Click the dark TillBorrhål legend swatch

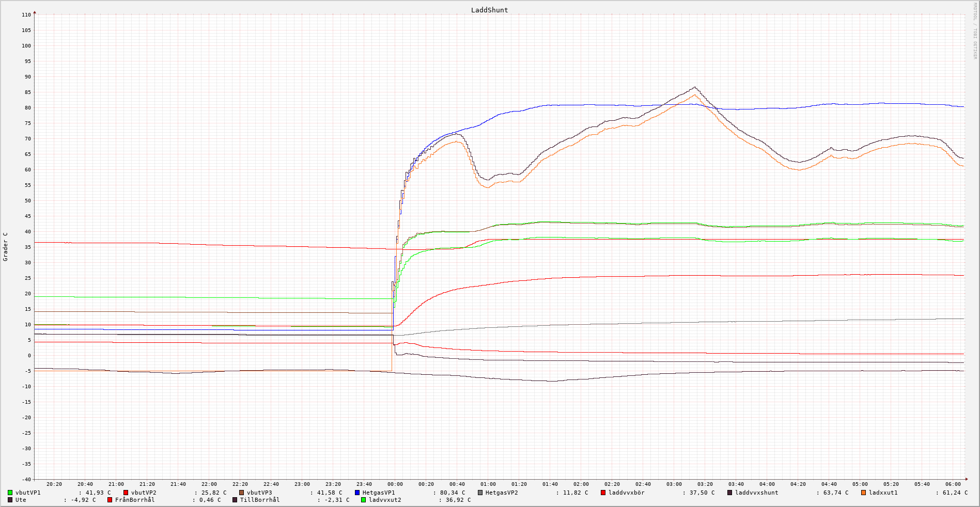pyautogui.click(x=235, y=500)
